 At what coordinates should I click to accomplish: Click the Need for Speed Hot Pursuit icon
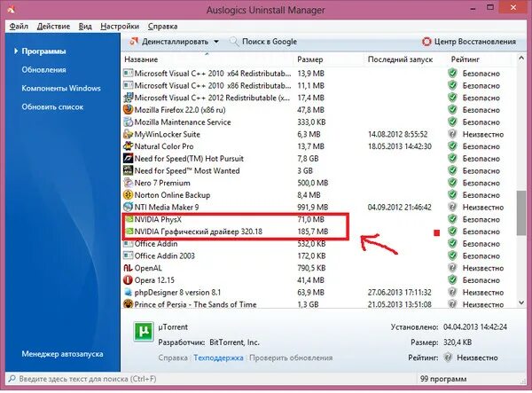pyautogui.click(x=128, y=159)
